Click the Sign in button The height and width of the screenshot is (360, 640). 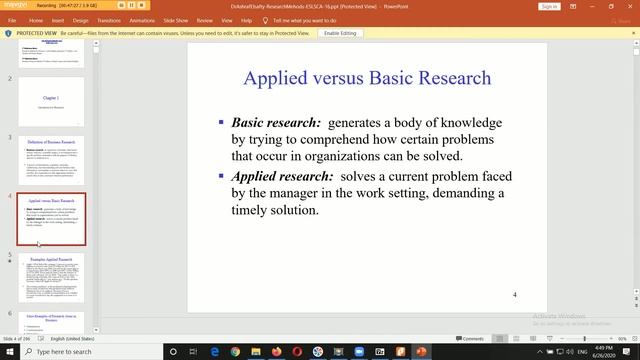[549, 7]
